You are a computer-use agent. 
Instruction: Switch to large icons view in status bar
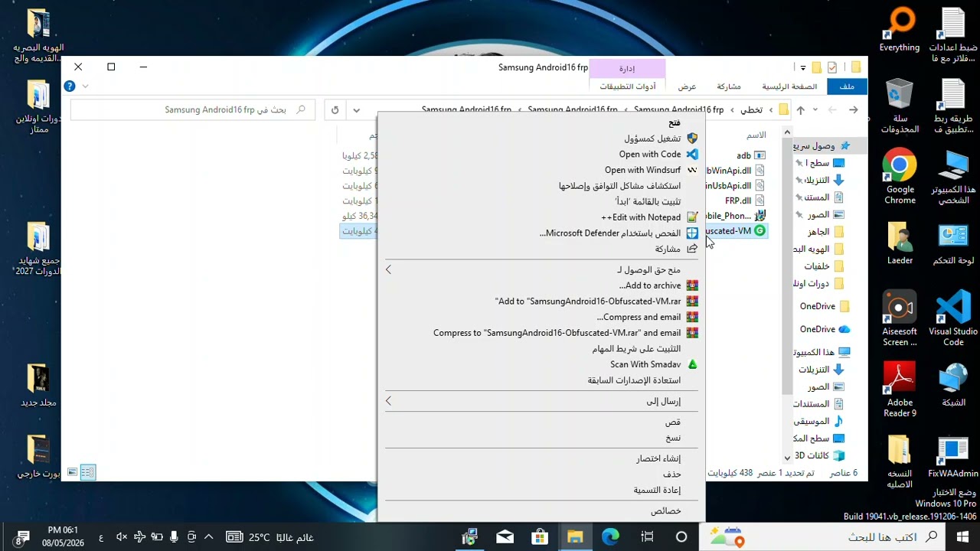pyautogui.click(x=72, y=472)
